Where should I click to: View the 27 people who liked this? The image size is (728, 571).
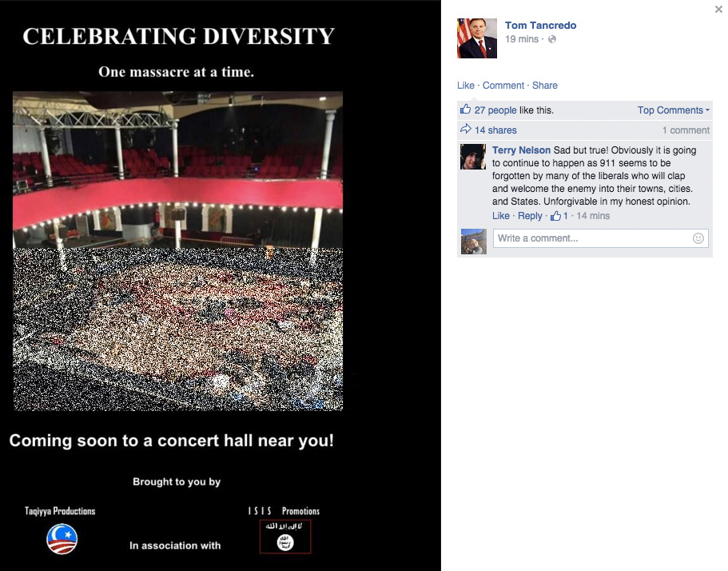coord(495,110)
